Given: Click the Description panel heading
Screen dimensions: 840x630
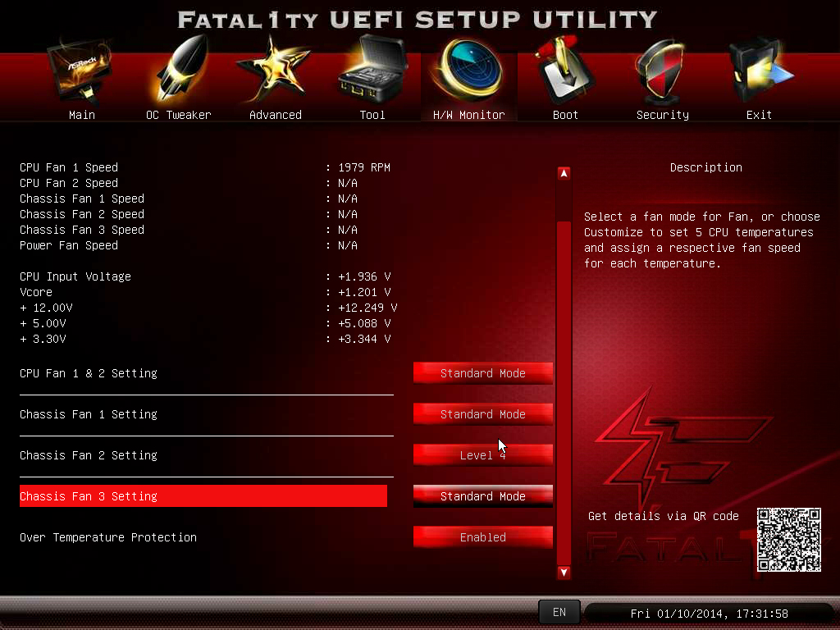Looking at the screenshot, I should pyautogui.click(x=706, y=167).
